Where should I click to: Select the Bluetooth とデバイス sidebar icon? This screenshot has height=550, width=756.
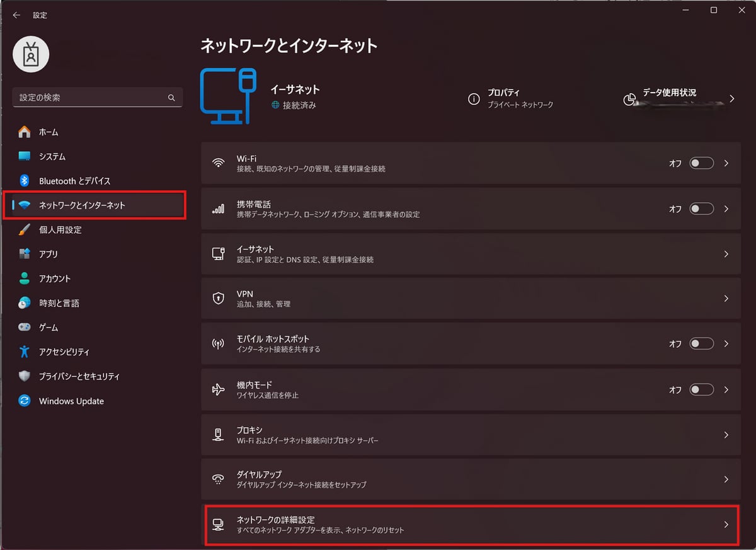point(25,181)
